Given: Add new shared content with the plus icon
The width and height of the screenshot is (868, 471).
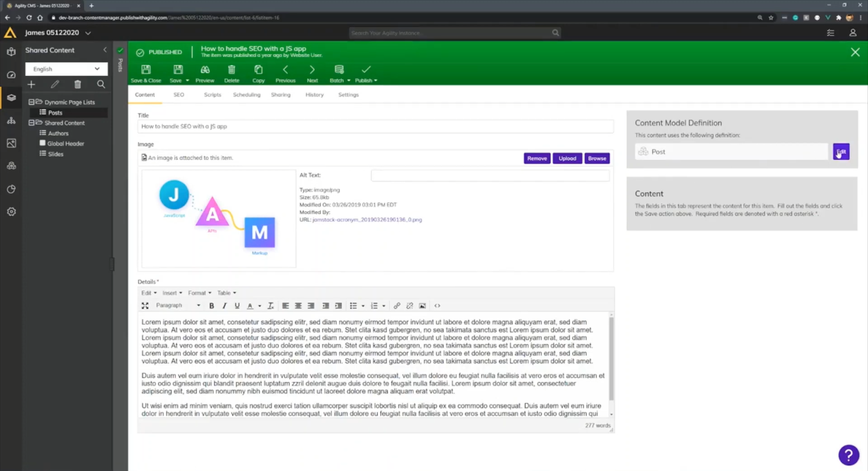Looking at the screenshot, I should click(31, 85).
